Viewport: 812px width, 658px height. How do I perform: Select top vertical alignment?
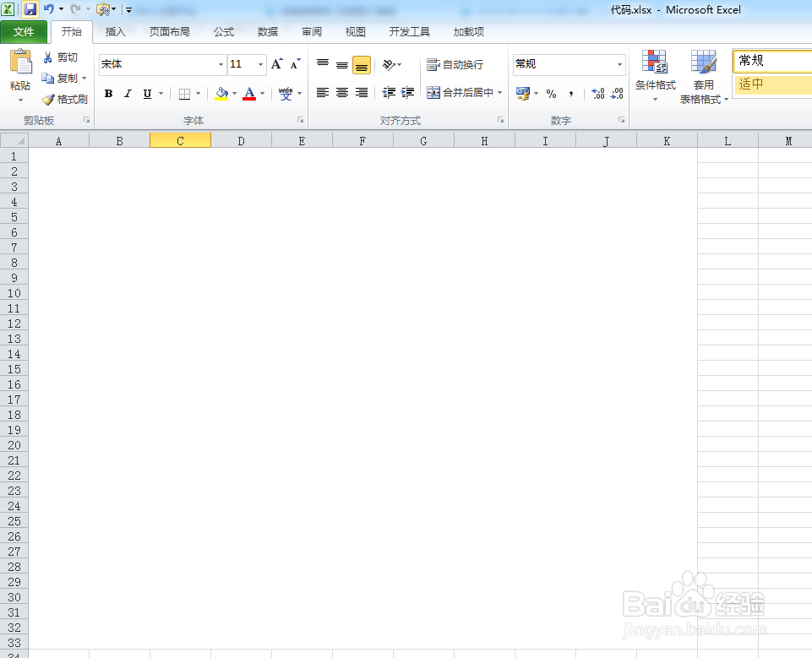tap(323, 64)
